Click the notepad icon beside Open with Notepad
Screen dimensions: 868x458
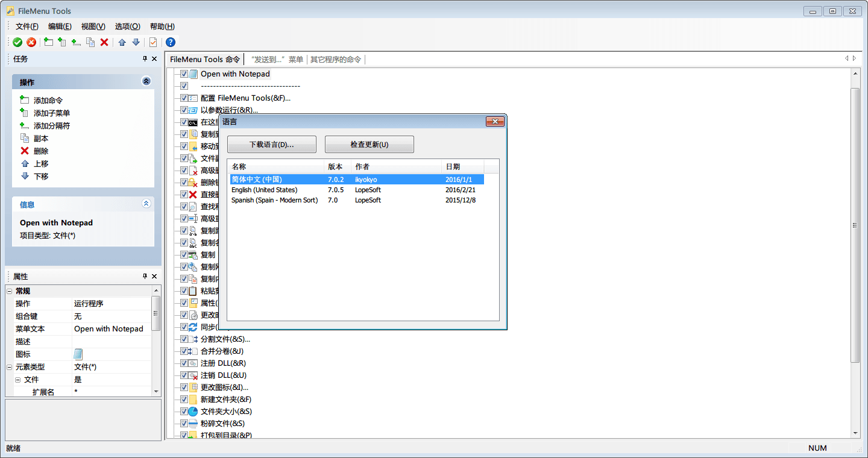[x=193, y=74]
